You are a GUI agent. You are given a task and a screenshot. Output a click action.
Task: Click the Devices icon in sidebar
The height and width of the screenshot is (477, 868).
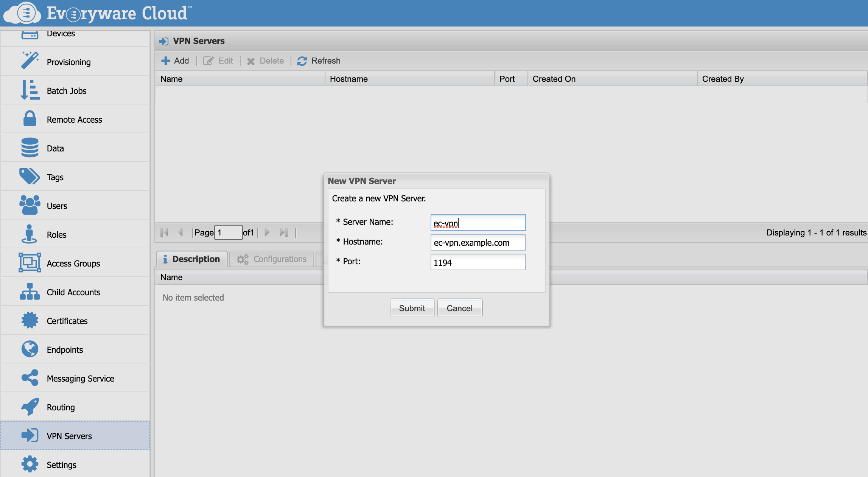coord(30,35)
